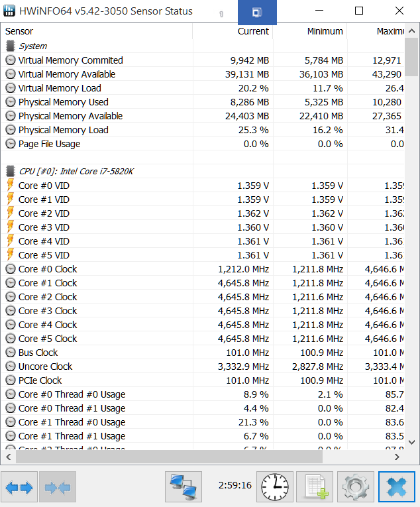Screen dimensions: 420x507
Task: Click the title bar pinned window icon
Action: (257, 11)
